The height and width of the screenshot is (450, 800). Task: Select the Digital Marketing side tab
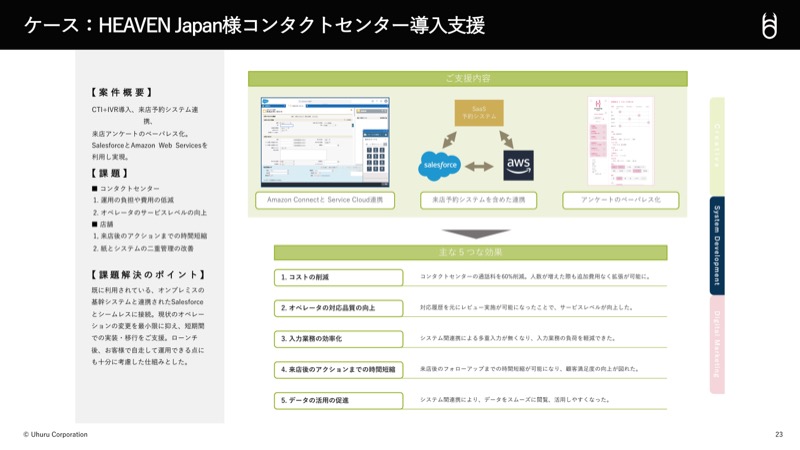tap(717, 345)
